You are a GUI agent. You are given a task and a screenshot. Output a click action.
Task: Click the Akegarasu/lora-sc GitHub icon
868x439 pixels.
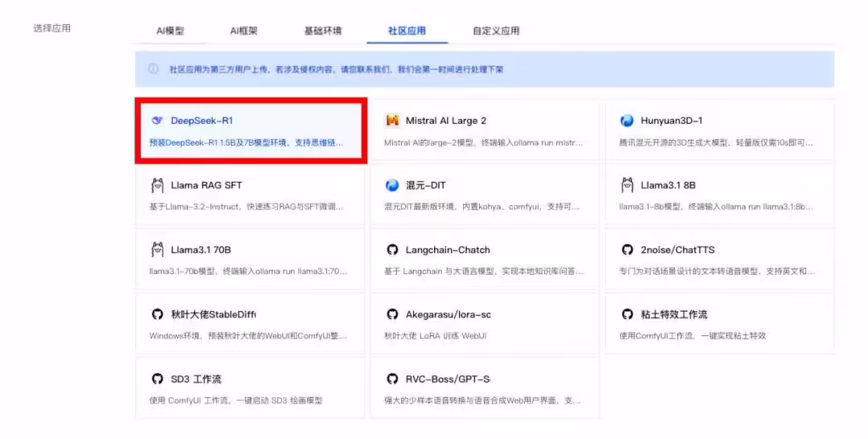click(392, 314)
